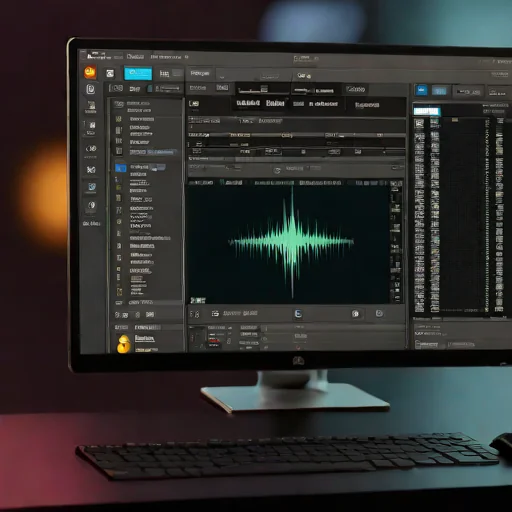Click the white round icon below waveform
The width and height of the screenshot is (512, 512).
[356, 314]
